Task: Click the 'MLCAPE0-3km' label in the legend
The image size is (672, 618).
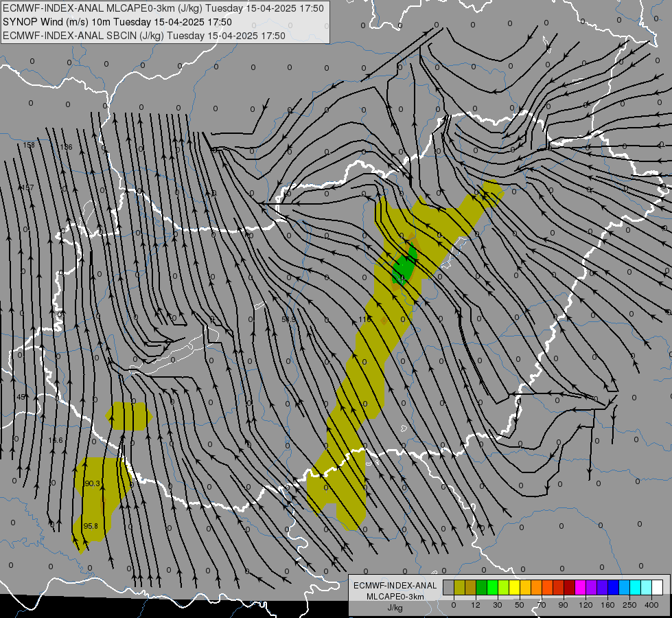Action: [395, 597]
